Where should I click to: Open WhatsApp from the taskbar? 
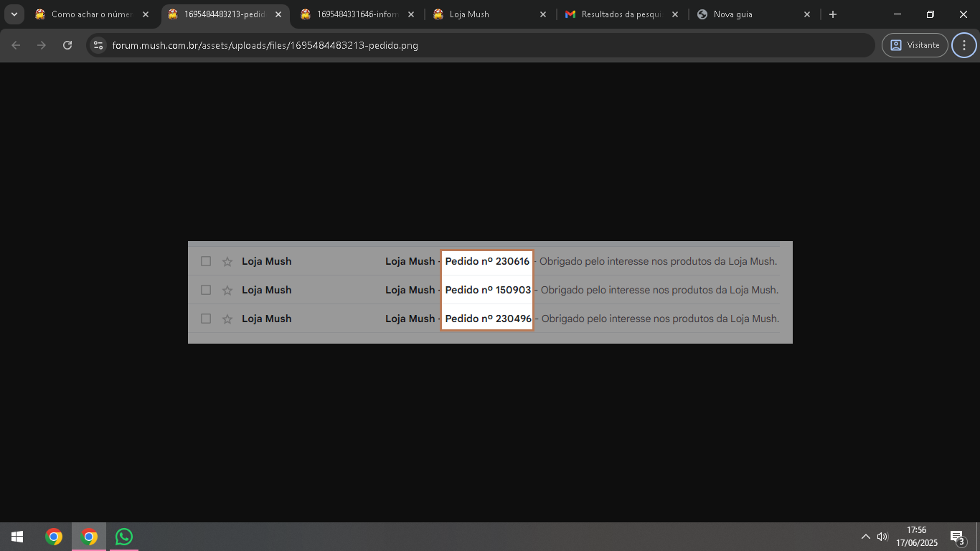[124, 537]
